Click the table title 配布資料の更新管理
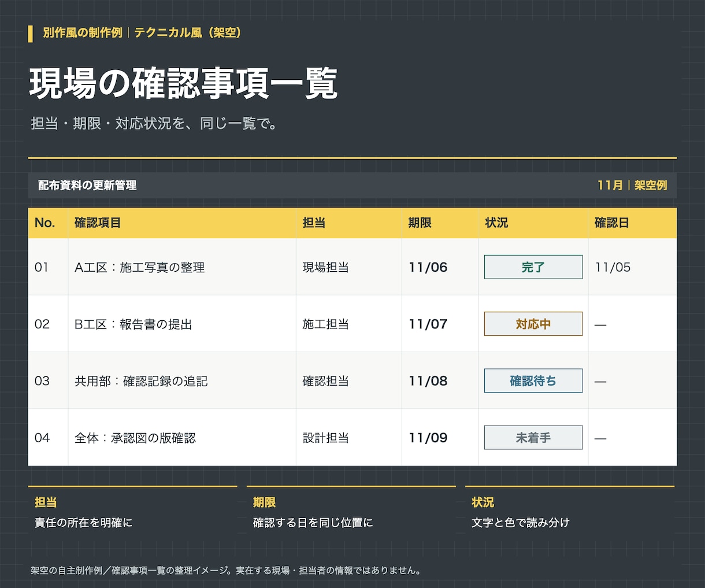 (87, 186)
